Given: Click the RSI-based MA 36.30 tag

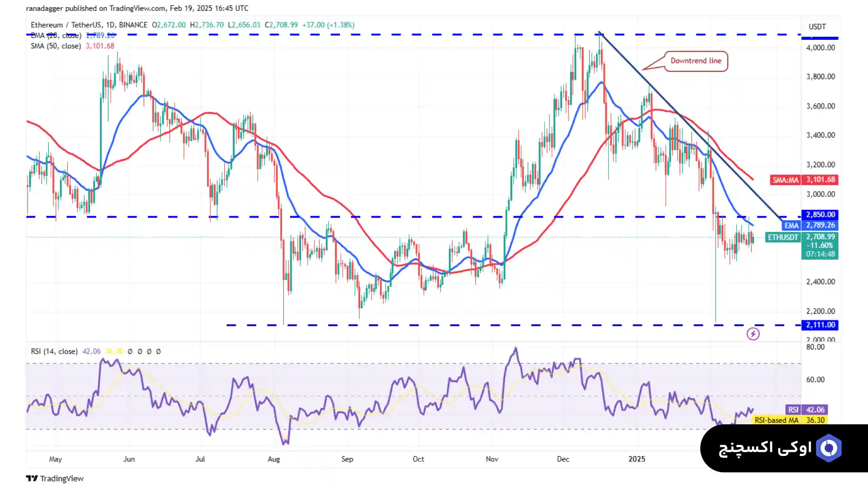Looking at the screenshot, I should (790, 420).
